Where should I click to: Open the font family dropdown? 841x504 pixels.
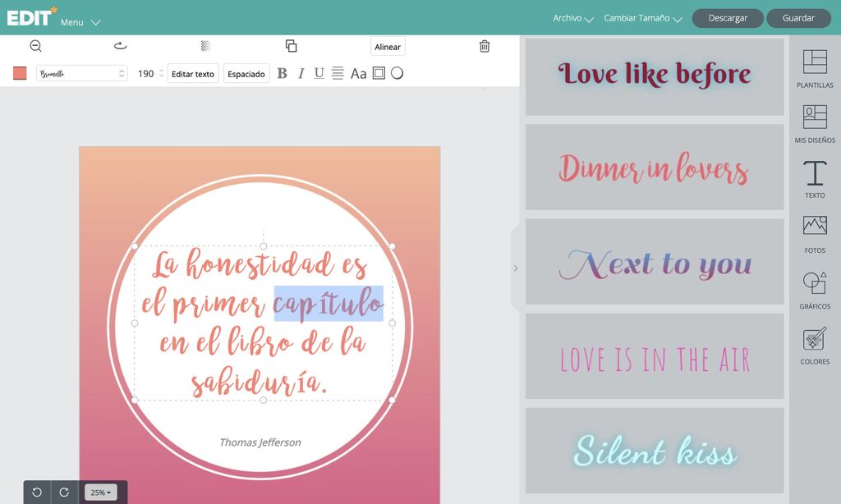[81, 73]
